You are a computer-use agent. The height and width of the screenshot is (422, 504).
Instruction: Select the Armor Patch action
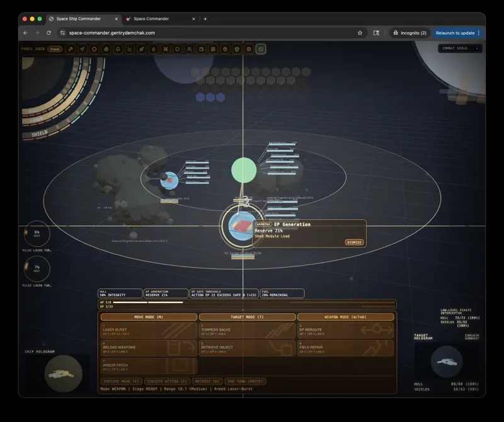[x=149, y=366]
